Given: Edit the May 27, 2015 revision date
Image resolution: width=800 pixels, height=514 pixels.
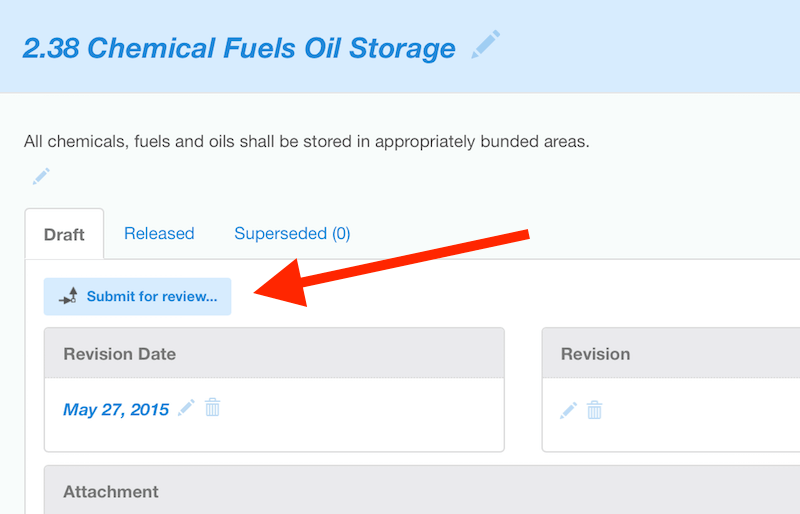Looking at the screenshot, I should click(186, 408).
